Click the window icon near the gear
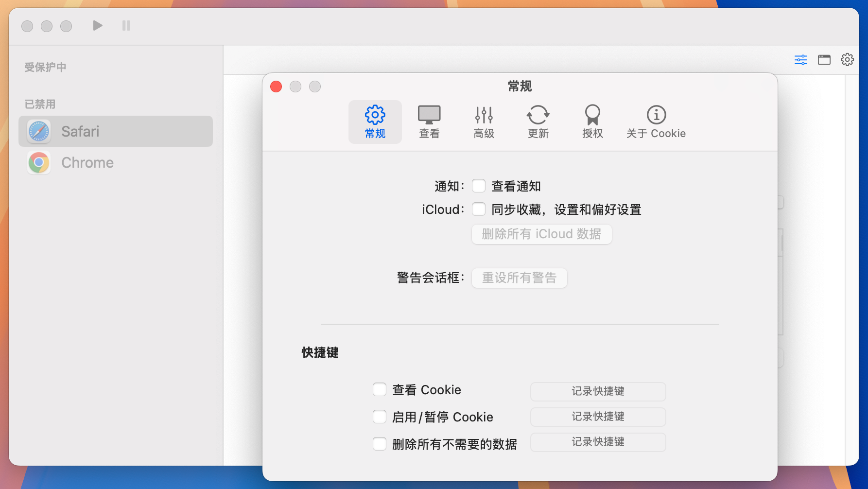Image resolution: width=868 pixels, height=489 pixels. pos(824,60)
